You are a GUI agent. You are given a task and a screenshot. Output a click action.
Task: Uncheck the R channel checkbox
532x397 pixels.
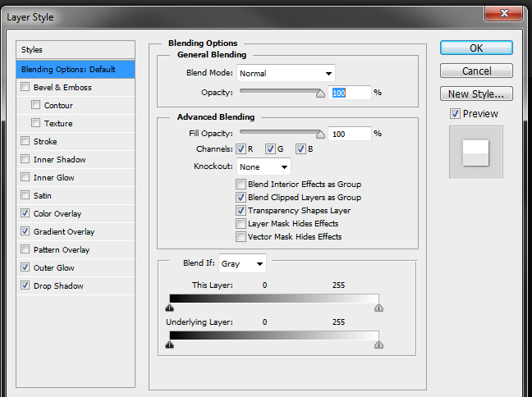(241, 149)
